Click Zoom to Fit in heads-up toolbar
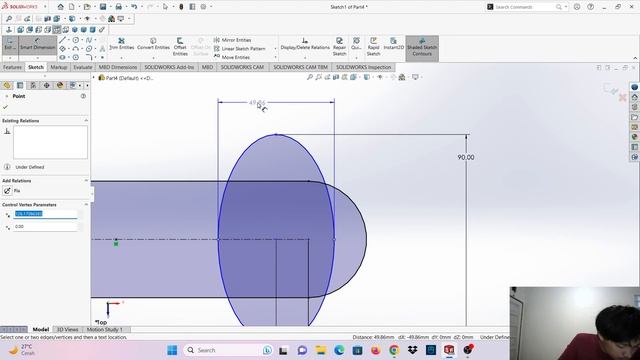The width and height of the screenshot is (640, 360). [x=310, y=77]
